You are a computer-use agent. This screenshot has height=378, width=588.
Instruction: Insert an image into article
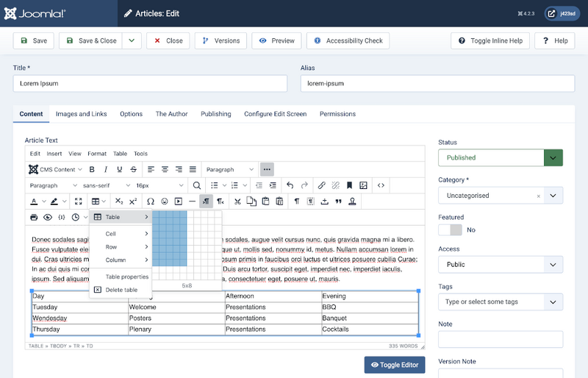pos(363,185)
